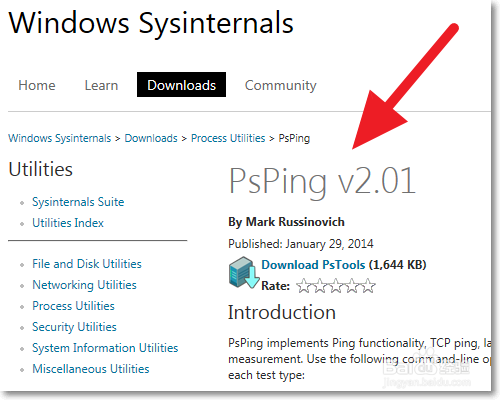Open File and Disk Utilities
500x400 pixels.
coord(87,264)
